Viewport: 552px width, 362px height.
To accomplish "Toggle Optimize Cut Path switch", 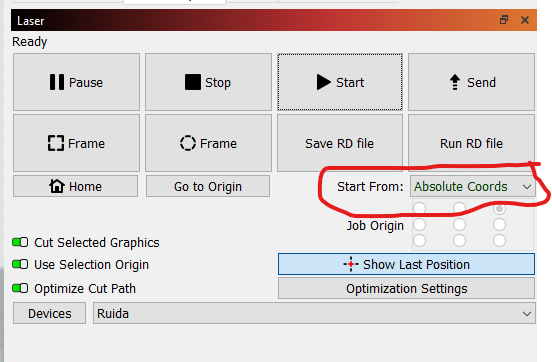I will point(20,288).
